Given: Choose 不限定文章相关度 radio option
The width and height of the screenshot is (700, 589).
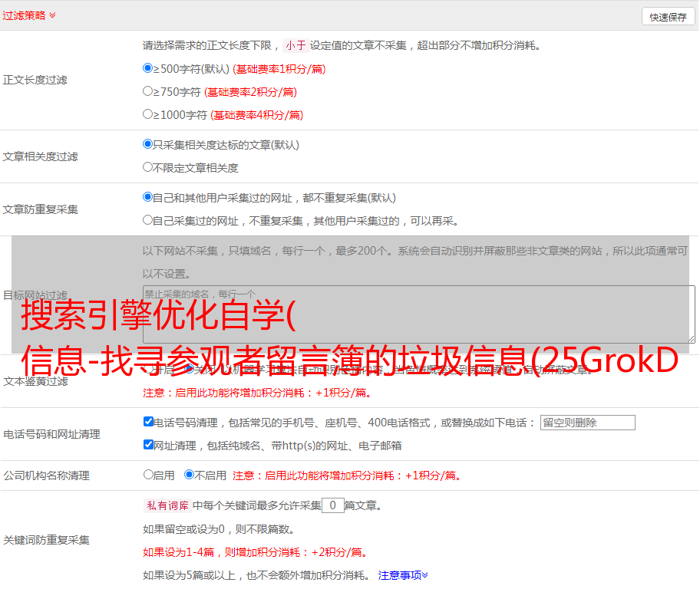Looking at the screenshot, I should coord(148,167).
